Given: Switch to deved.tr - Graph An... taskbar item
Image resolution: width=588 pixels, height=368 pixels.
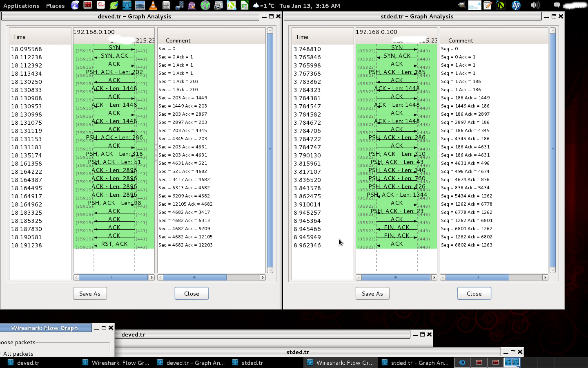Looking at the screenshot, I should (191, 363).
